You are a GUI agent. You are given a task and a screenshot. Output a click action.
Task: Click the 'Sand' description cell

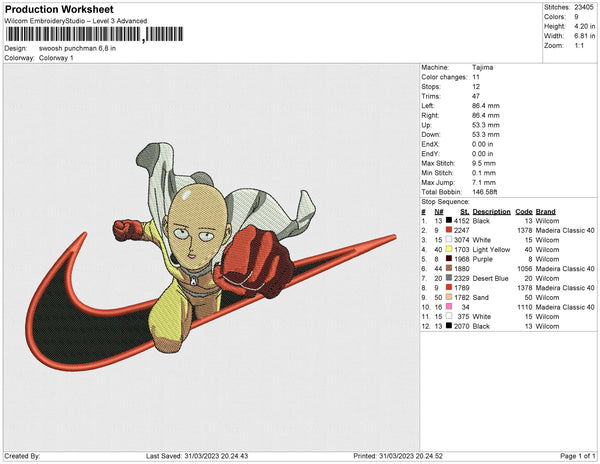tap(481, 297)
